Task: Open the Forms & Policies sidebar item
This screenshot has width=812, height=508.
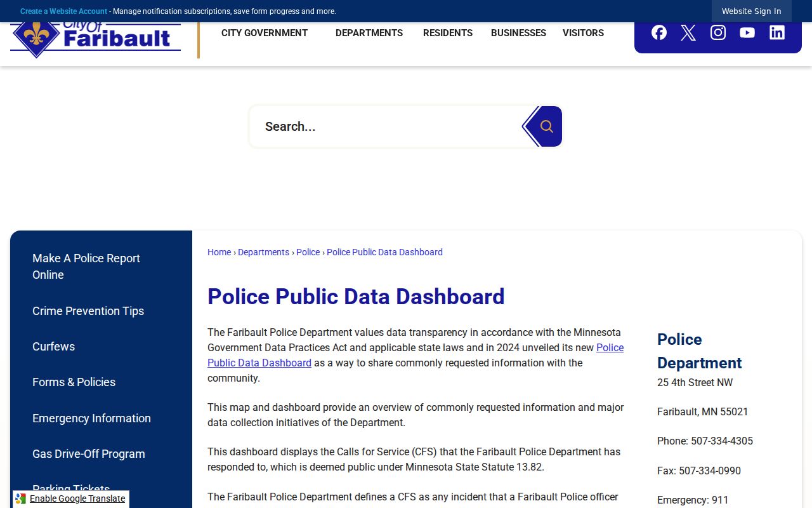Action: pos(74,382)
